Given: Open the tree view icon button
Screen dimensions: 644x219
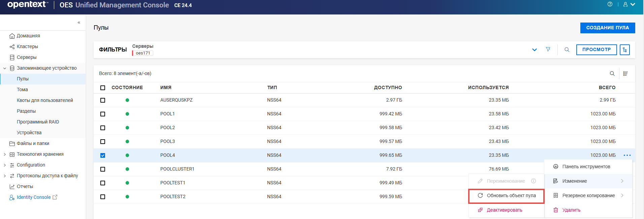Looking at the screenshot, I should (624, 50).
